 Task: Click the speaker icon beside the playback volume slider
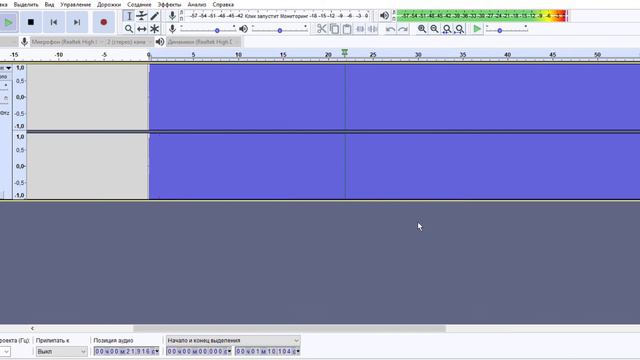(x=243, y=29)
